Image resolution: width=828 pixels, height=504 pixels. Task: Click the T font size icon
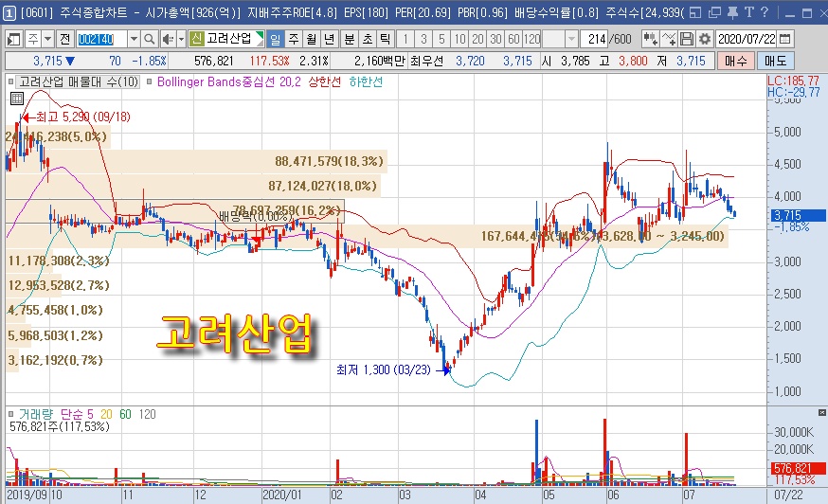[748, 12]
